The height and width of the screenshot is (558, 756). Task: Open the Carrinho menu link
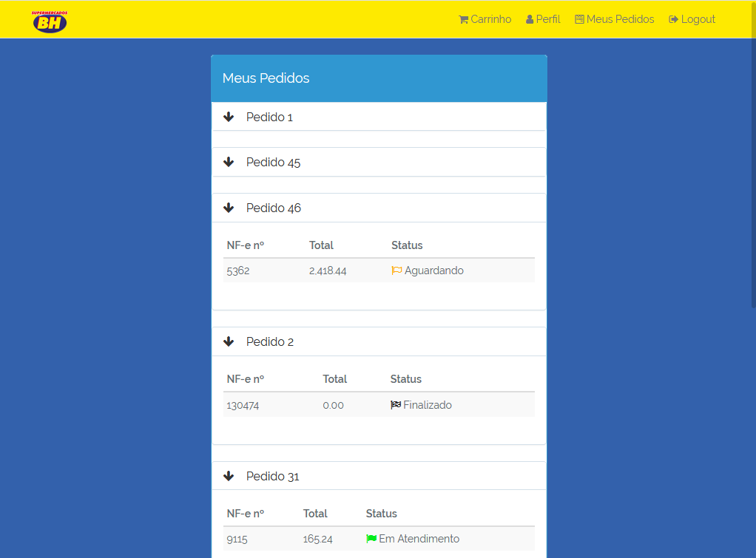pyautogui.click(x=485, y=19)
